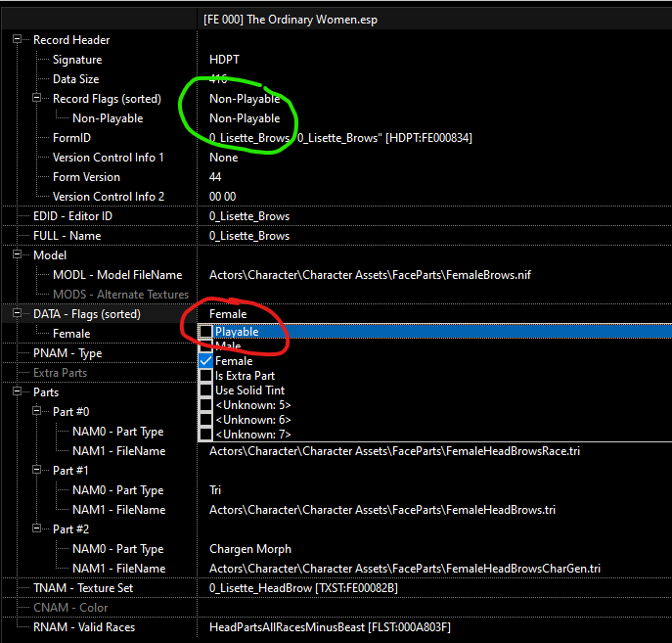Click the 00 00 Version Control Info 2 value

(222, 197)
